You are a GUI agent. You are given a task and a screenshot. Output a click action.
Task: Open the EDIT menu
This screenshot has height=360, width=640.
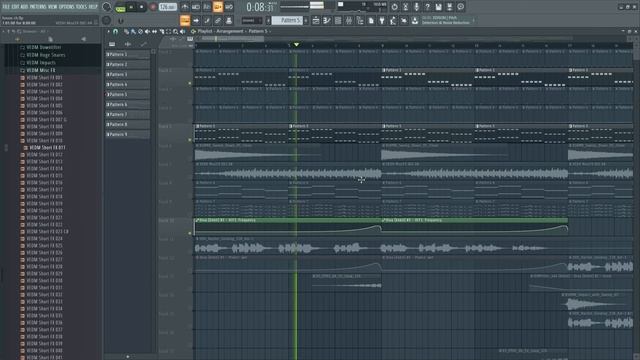pos(15,7)
